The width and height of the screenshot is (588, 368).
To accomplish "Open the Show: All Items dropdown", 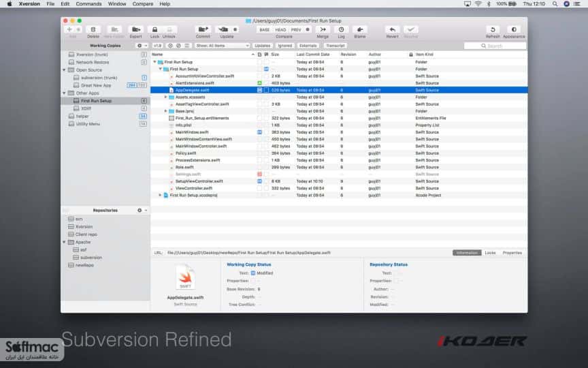I will (222, 46).
